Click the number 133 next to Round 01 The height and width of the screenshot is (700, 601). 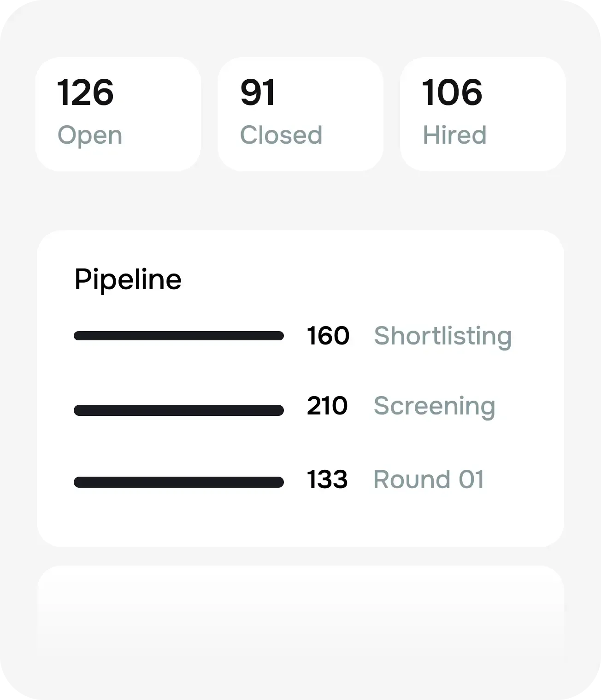pos(327,480)
